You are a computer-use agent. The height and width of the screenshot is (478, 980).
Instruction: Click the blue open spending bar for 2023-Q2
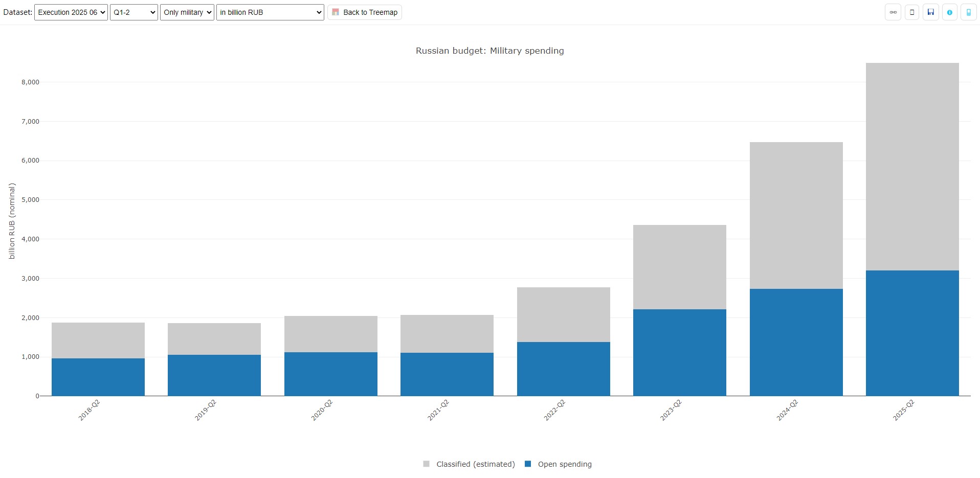(x=680, y=353)
